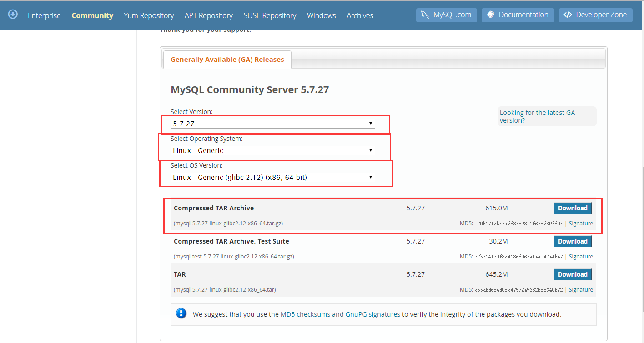Open the Enterprise menu item

pos(44,15)
